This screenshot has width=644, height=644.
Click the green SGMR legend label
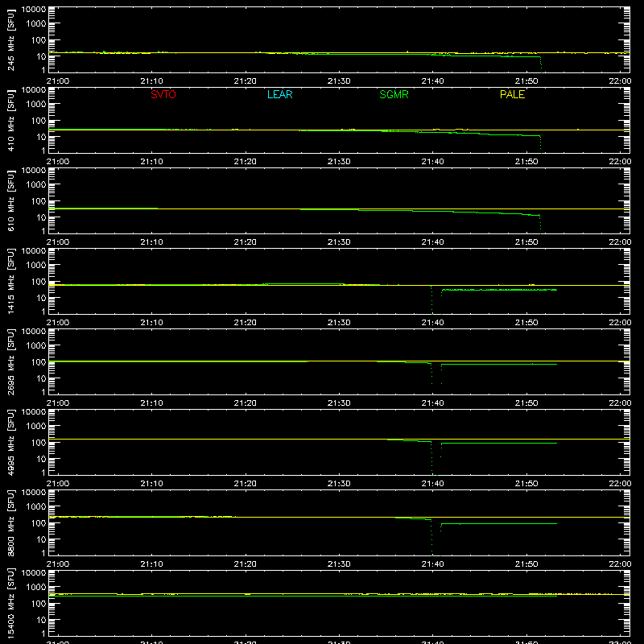click(394, 94)
